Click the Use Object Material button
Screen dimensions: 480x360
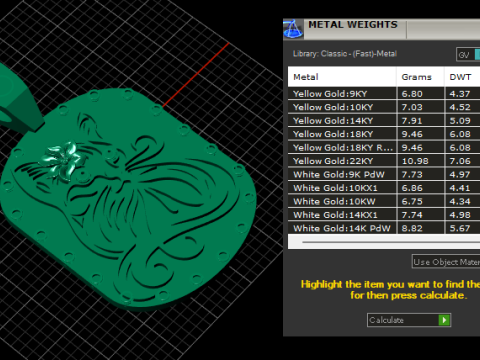point(446,262)
